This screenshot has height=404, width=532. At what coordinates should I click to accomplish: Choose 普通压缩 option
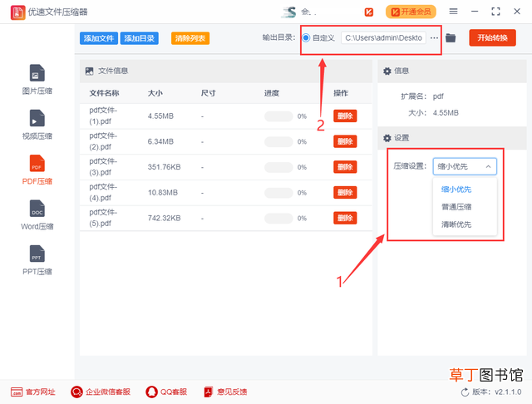(x=456, y=207)
